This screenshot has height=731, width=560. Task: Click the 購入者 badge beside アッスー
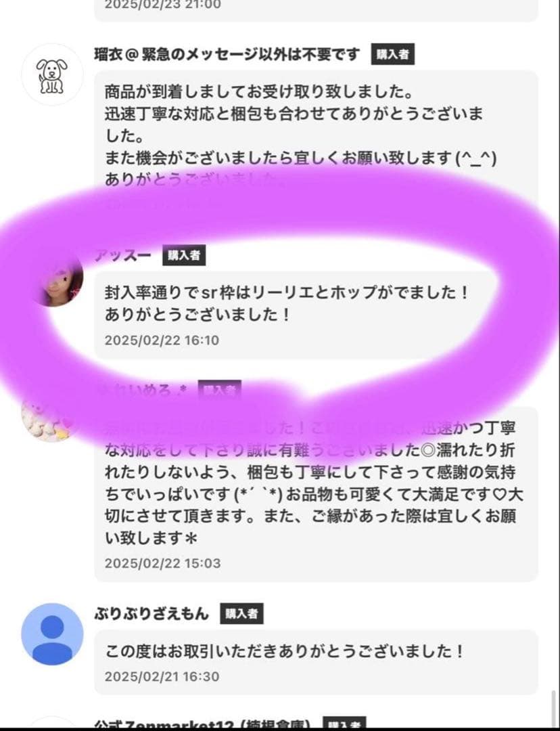click(x=184, y=255)
